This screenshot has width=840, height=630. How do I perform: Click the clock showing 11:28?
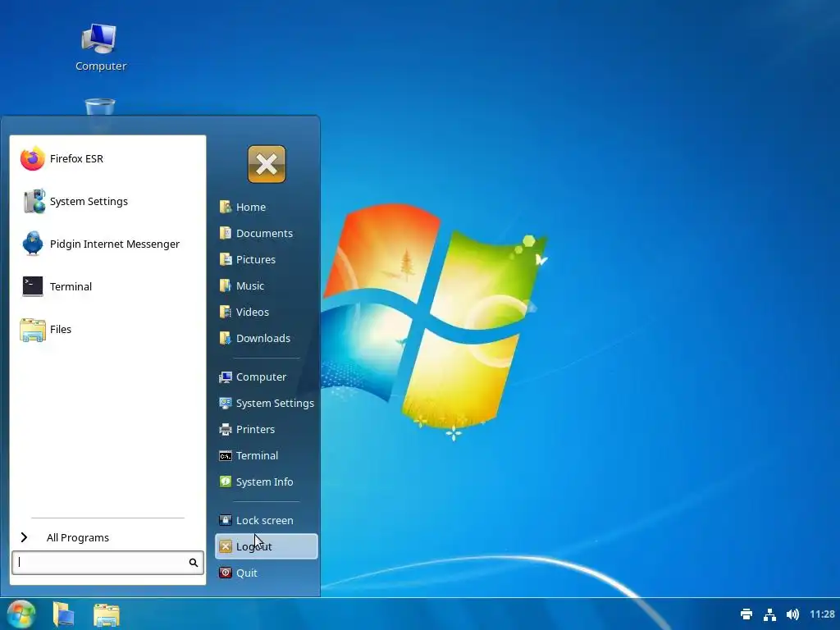(822, 614)
